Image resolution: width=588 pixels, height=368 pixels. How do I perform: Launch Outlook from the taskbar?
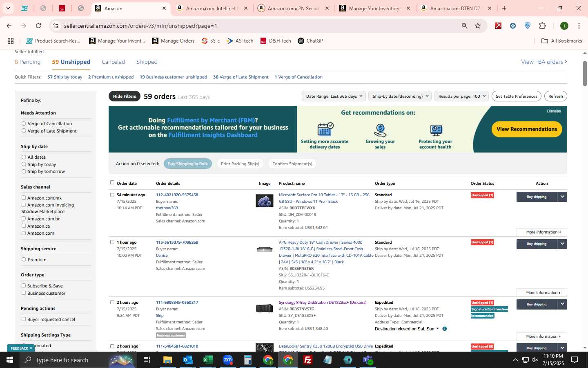[188, 360]
